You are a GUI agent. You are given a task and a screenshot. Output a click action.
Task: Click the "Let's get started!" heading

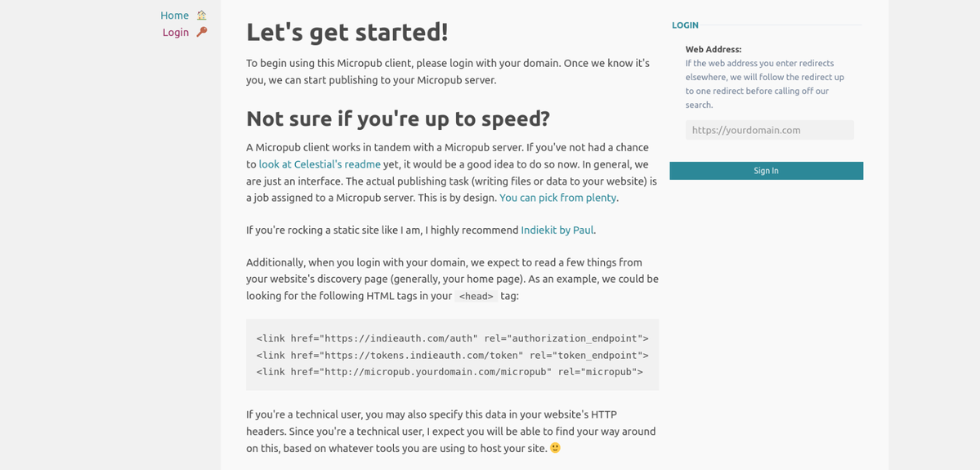pyautogui.click(x=347, y=32)
